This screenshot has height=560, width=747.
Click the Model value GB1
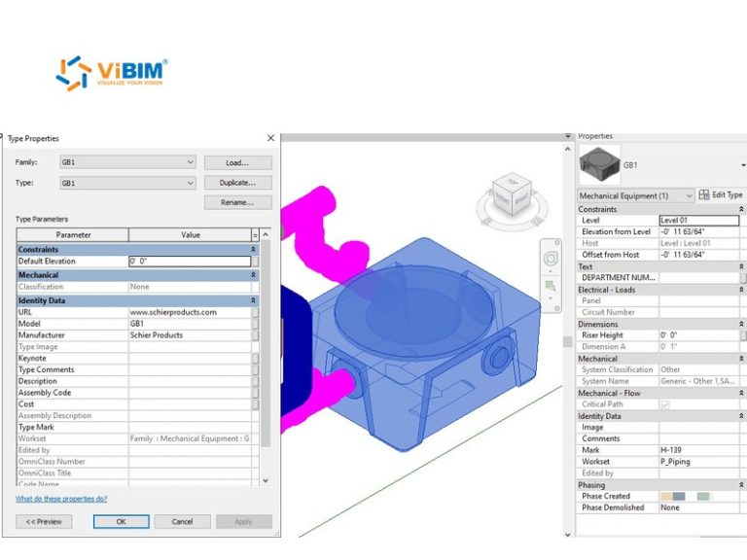190,324
